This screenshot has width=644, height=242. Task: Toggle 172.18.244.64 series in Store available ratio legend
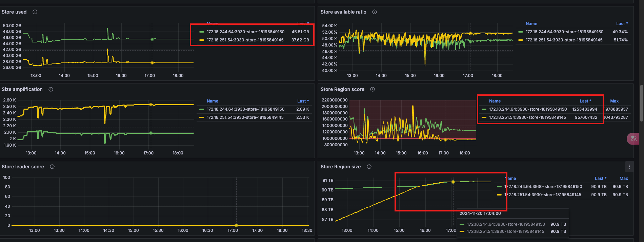pyautogui.click(x=564, y=32)
